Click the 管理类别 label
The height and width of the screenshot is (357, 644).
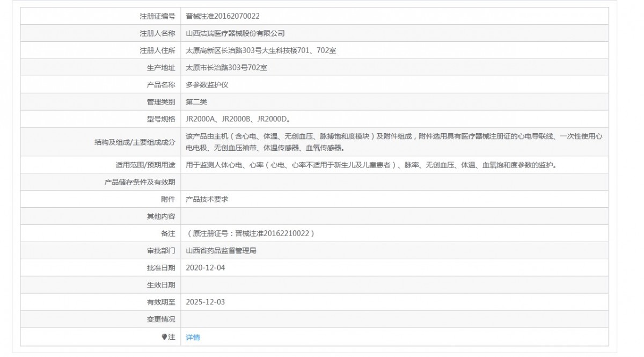[x=161, y=102]
